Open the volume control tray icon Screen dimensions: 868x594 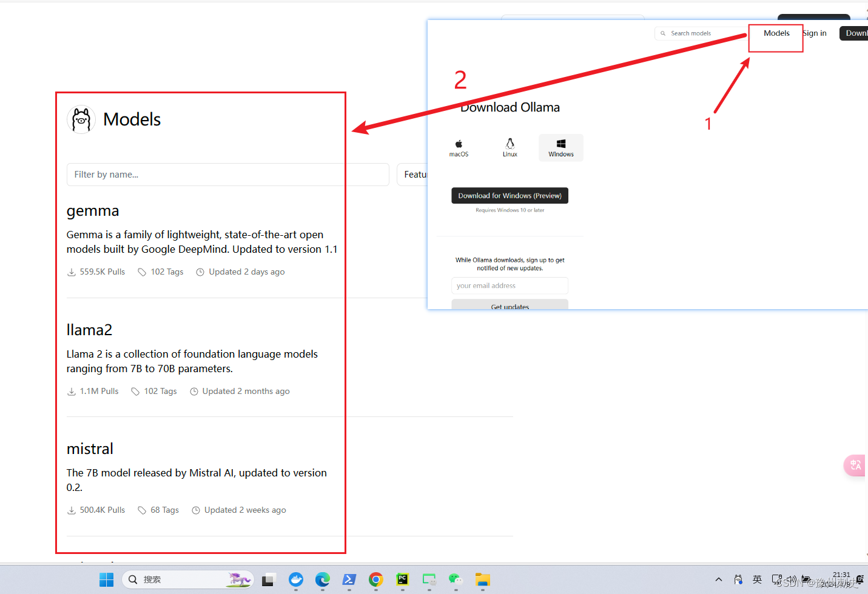tap(792, 579)
